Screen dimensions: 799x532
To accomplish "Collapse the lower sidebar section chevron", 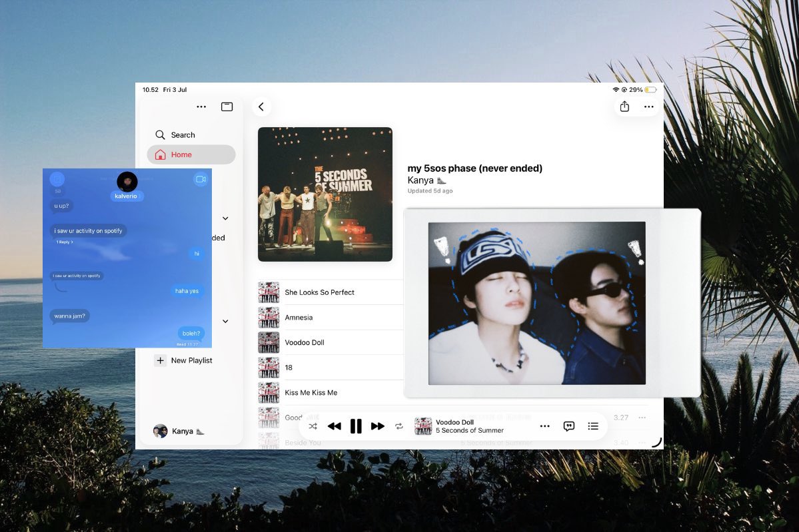I will (225, 321).
